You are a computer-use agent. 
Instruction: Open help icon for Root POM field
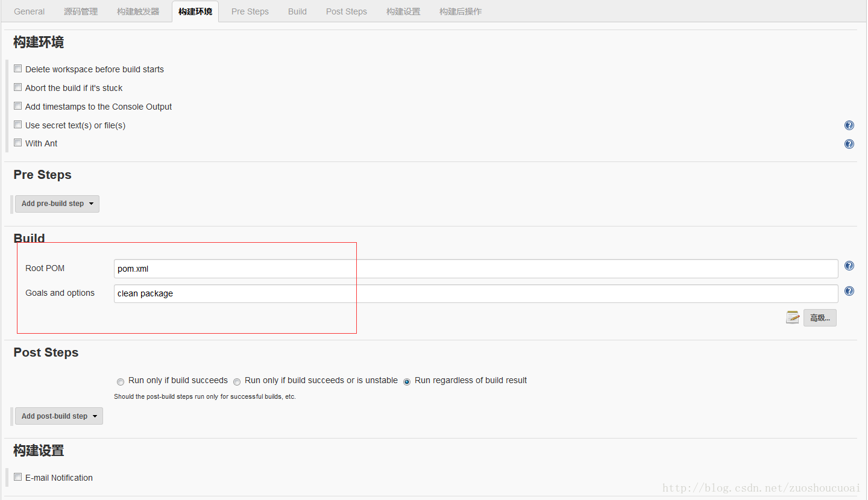pos(849,266)
